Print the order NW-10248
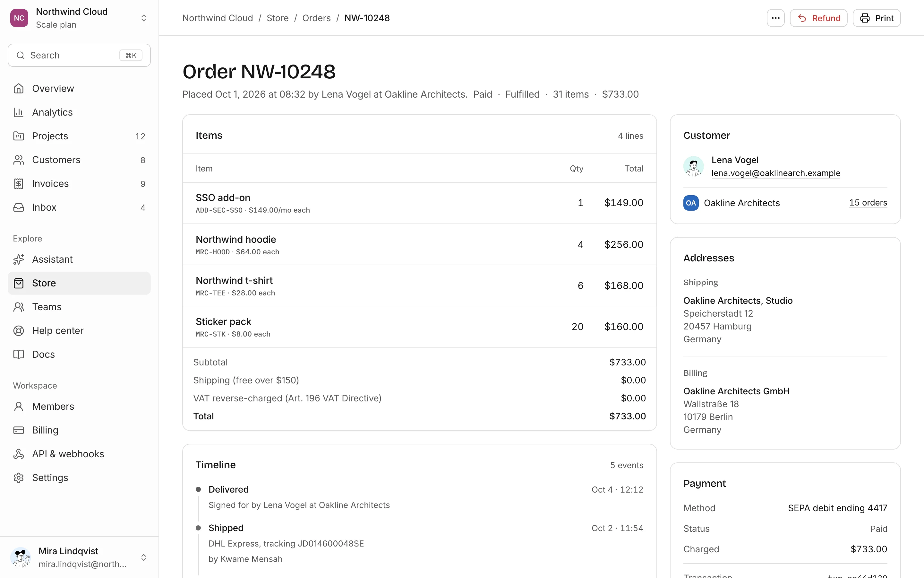Viewport: 924px width, 578px height. pyautogui.click(x=876, y=18)
